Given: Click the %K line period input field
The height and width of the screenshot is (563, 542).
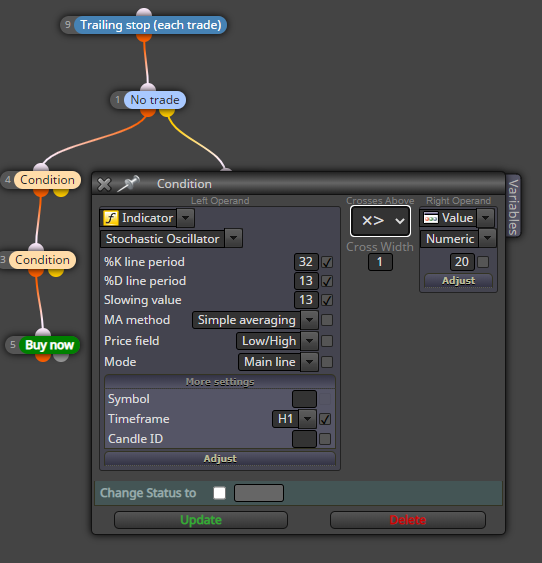Looking at the screenshot, I should 306,262.
